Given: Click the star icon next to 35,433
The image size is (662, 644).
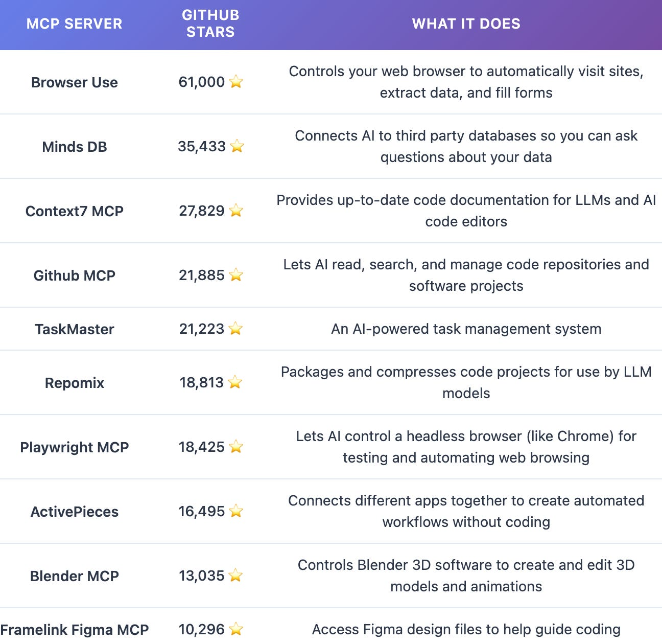Looking at the screenshot, I should click(237, 147).
